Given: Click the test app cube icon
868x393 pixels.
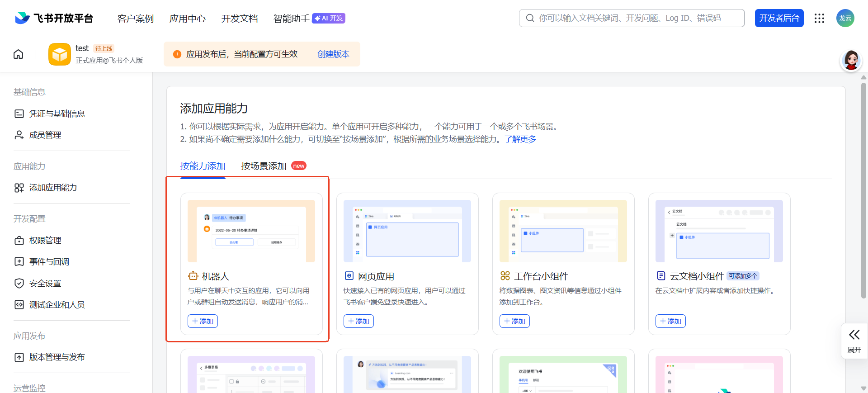Looking at the screenshot, I should coord(60,54).
